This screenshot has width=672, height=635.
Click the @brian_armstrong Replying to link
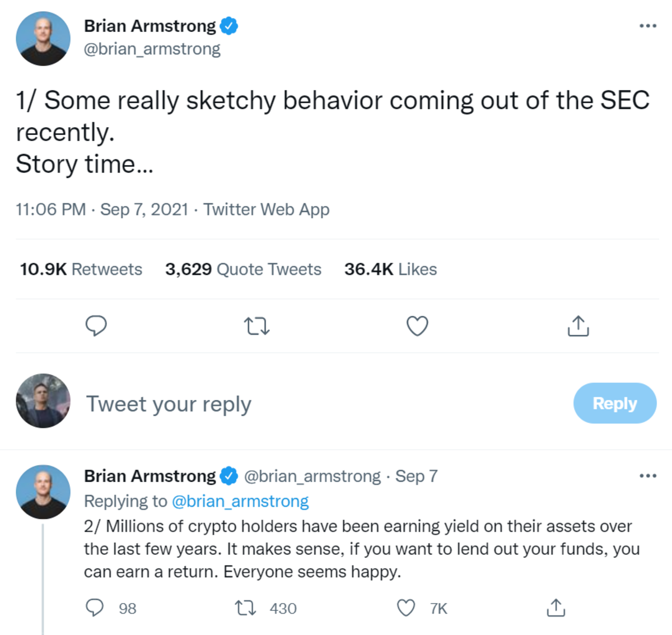240,501
